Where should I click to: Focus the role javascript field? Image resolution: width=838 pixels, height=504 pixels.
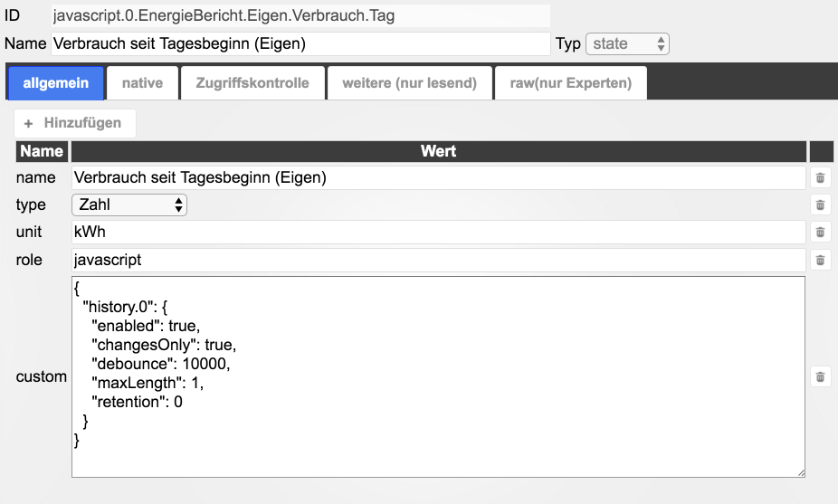pos(438,261)
